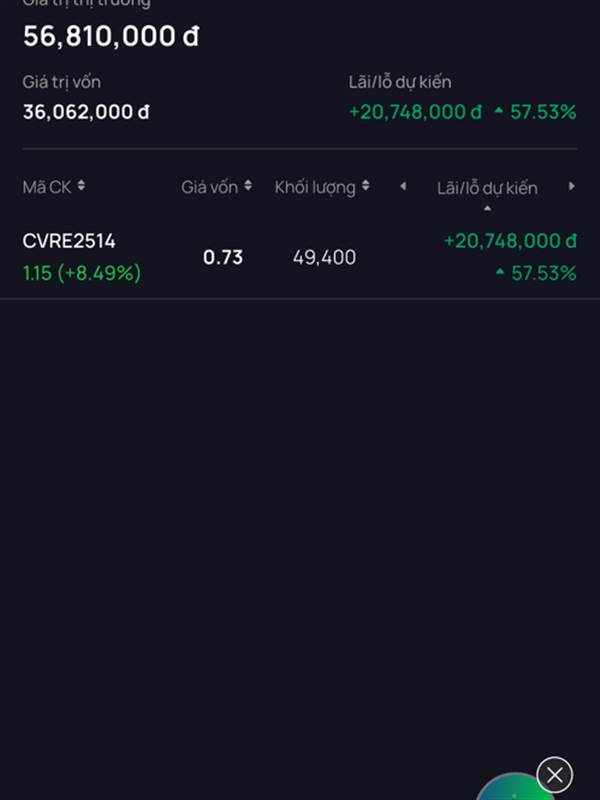
Task: Show next column with the right arrow
Action: coord(572,186)
